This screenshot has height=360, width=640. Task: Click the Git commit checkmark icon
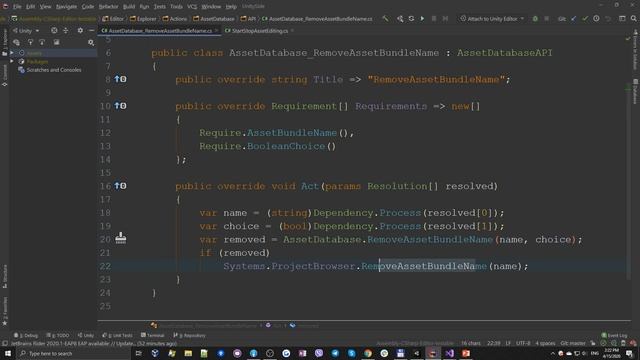pos(585,19)
